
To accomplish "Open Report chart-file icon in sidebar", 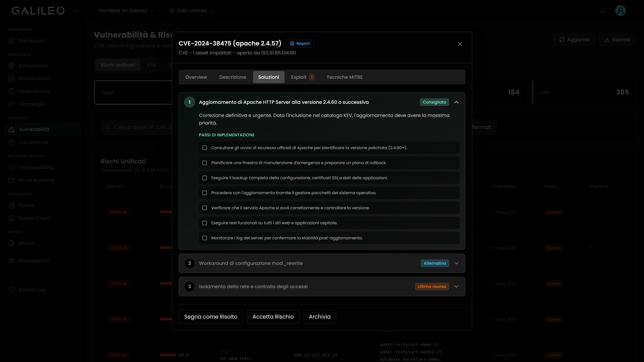I will click(x=11, y=243).
